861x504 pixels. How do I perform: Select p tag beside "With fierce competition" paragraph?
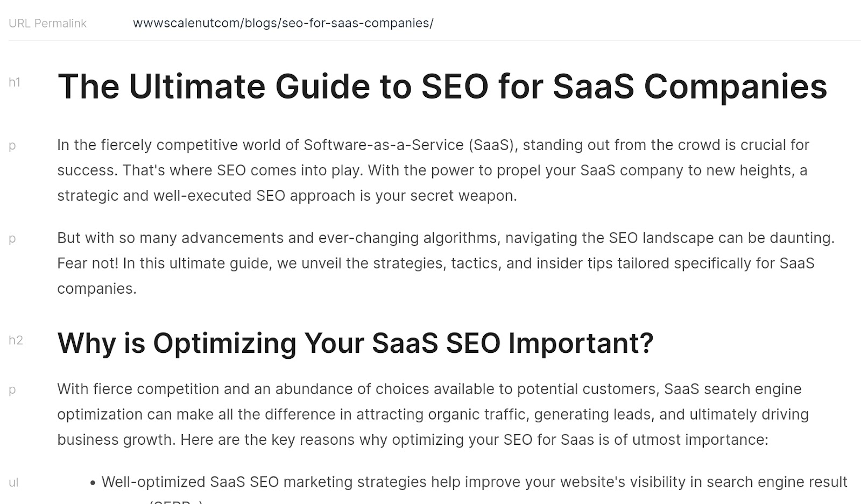click(x=12, y=390)
